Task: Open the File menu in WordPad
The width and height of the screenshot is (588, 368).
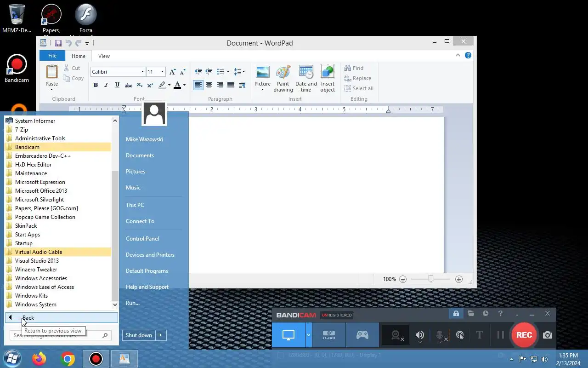Action: [x=52, y=56]
